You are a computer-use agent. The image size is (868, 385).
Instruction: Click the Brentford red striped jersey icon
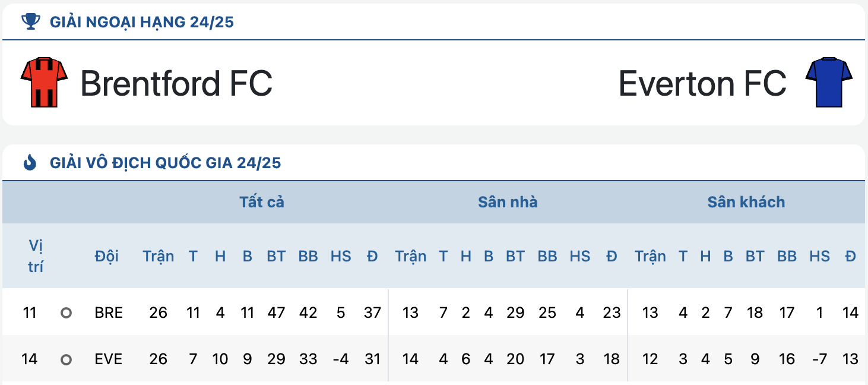pyautogui.click(x=44, y=82)
